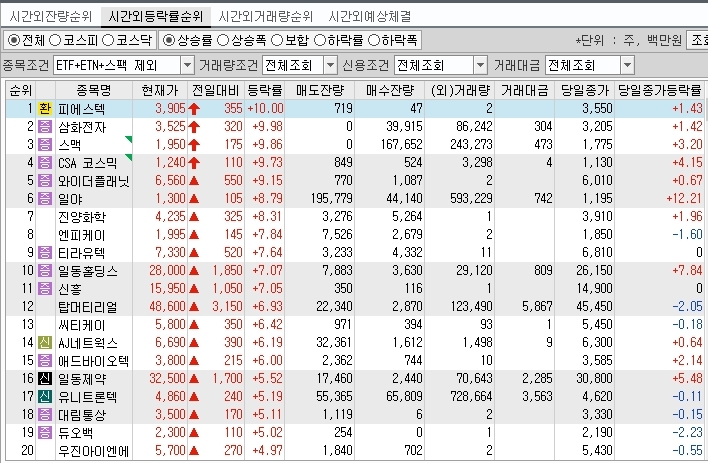Open the 종목조건 dropdown ETF+ETN+스팩 제외
Screen dimensions: 708x463
pos(124,65)
